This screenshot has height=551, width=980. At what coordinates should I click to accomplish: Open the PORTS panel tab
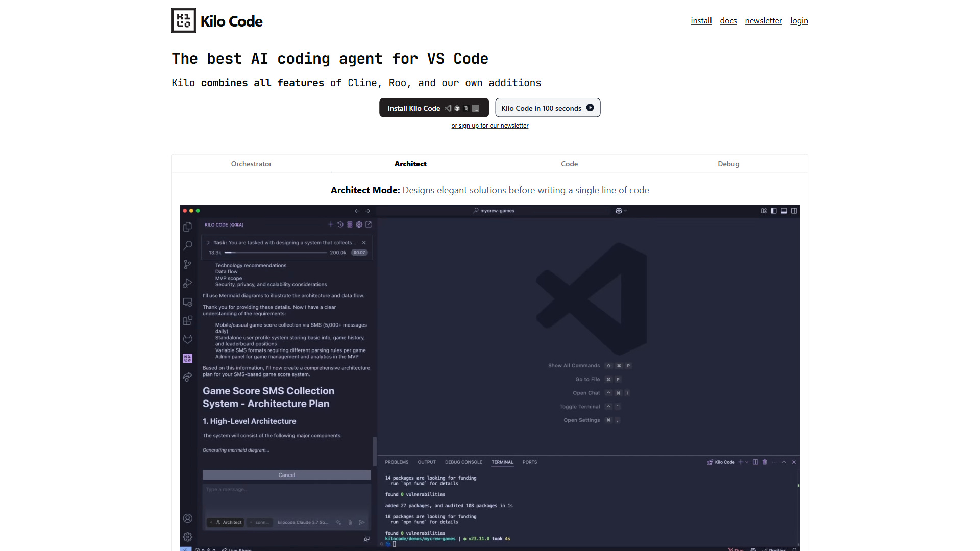tap(530, 462)
